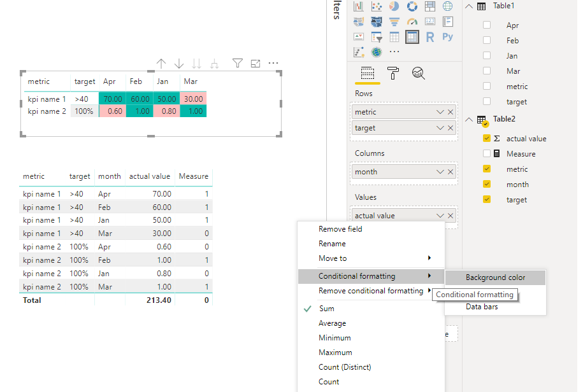Select the Filled map visualization

tap(359, 22)
